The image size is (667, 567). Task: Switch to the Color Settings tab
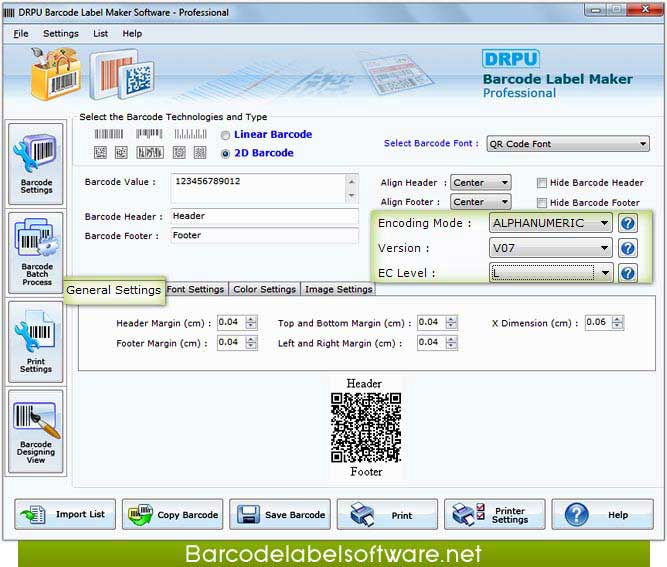tap(264, 289)
